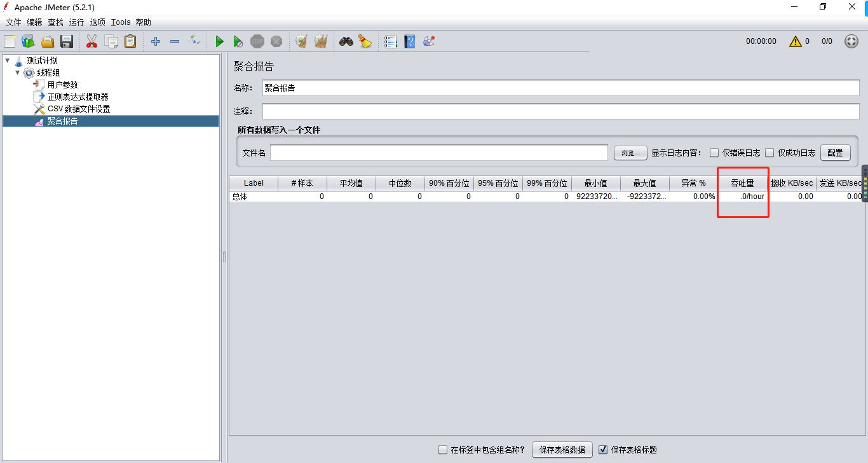Enable the 仅成功日志 checkbox
The image size is (868, 463).
click(x=770, y=153)
